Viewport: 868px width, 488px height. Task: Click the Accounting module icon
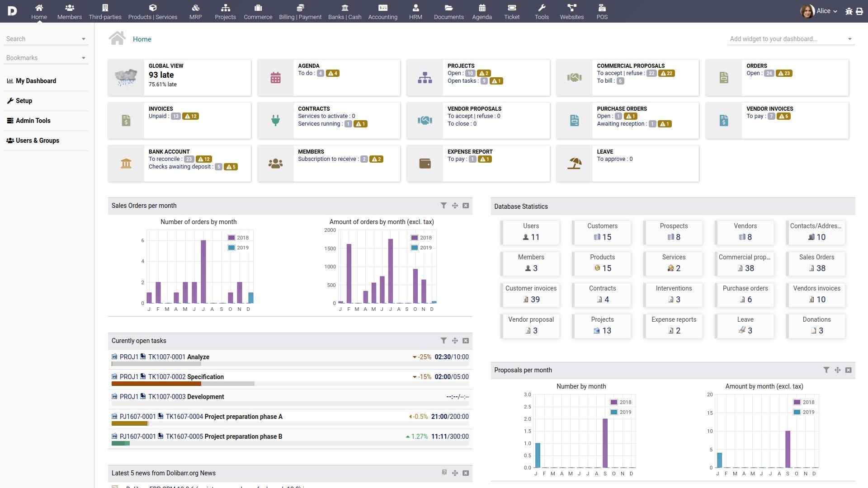(382, 8)
